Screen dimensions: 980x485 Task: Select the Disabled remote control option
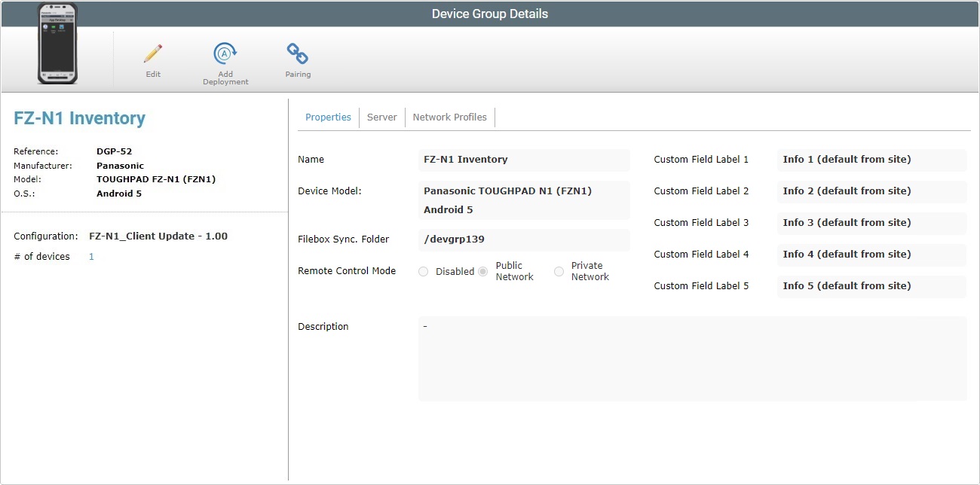coord(423,271)
